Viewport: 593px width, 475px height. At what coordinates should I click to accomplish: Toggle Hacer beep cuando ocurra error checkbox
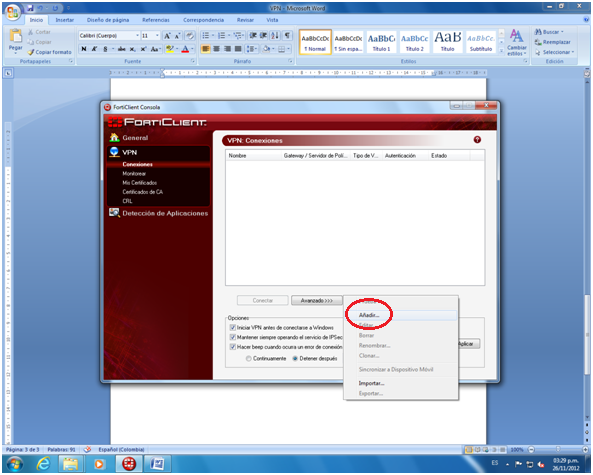coord(233,347)
